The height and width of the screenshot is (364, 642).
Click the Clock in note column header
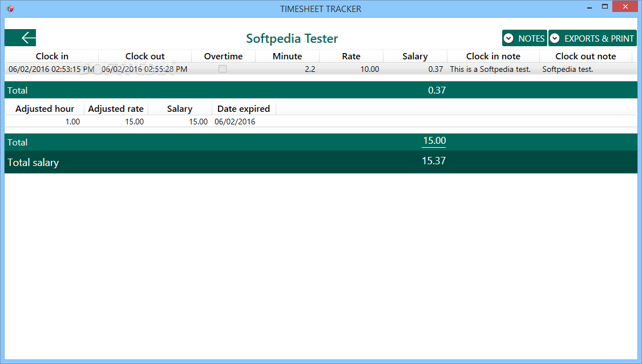coord(494,56)
